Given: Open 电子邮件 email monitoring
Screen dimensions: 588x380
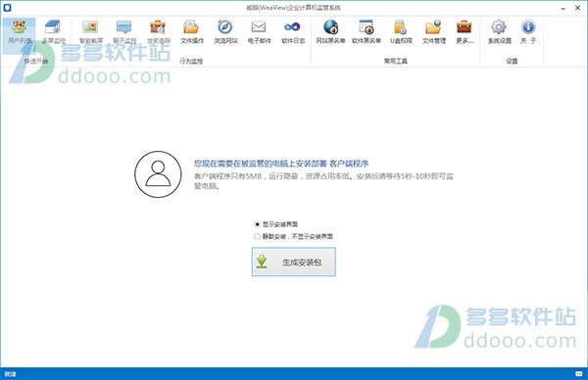Looking at the screenshot, I should [x=259, y=32].
